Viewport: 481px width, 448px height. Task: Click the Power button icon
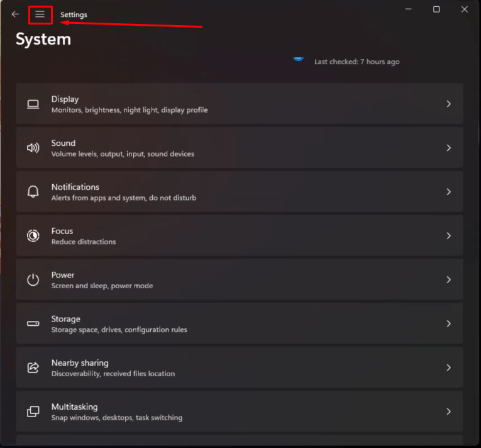tap(33, 280)
